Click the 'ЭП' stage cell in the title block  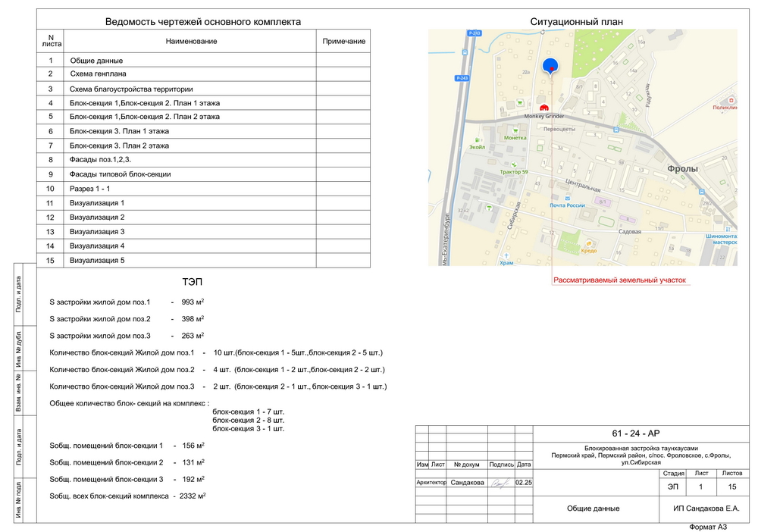point(673,487)
